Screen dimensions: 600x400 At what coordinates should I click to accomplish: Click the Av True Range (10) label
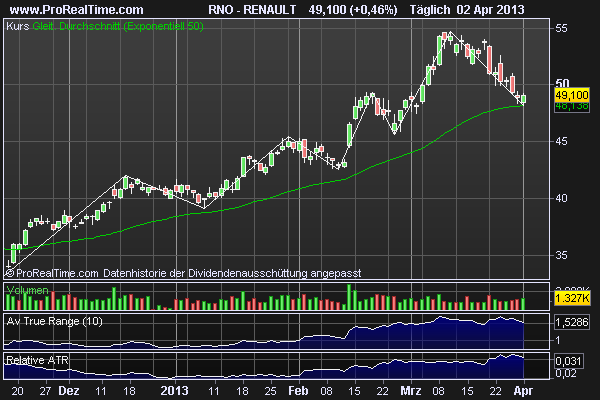point(54,321)
